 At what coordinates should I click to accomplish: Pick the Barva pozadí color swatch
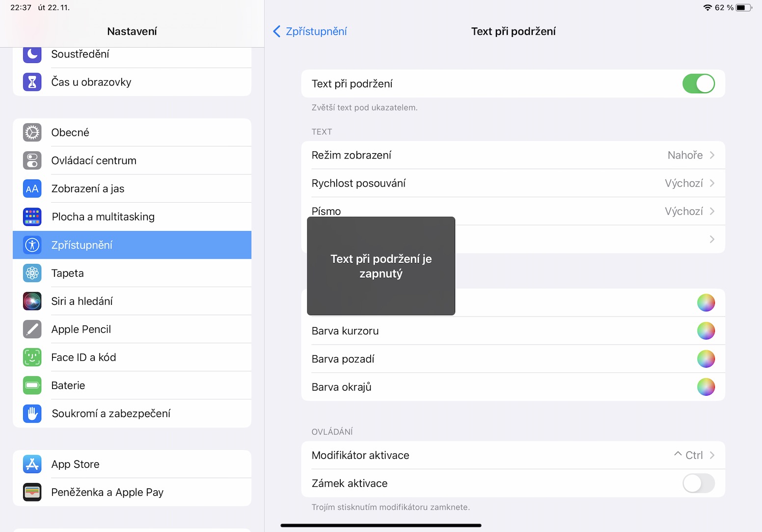pyautogui.click(x=706, y=359)
